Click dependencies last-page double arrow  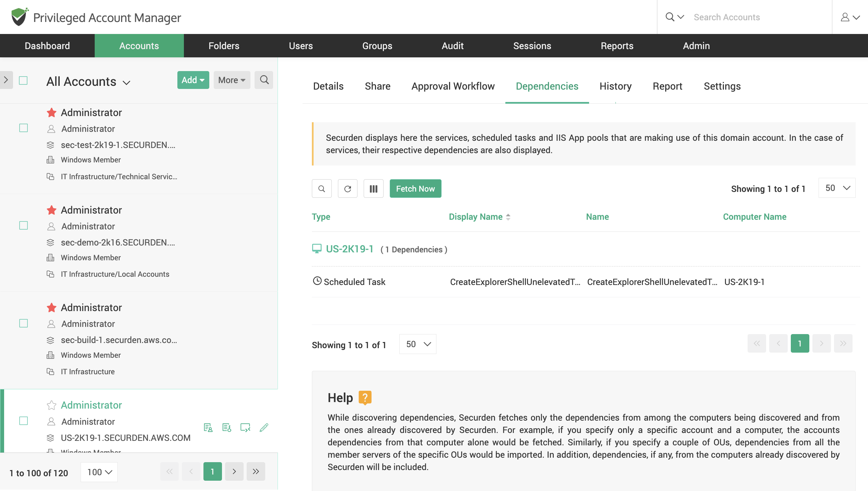tap(843, 343)
